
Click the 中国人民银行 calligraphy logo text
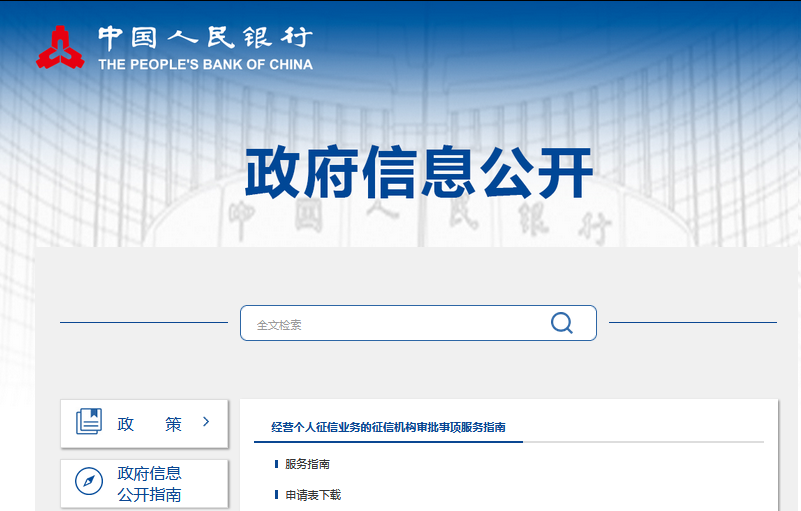coord(205,38)
